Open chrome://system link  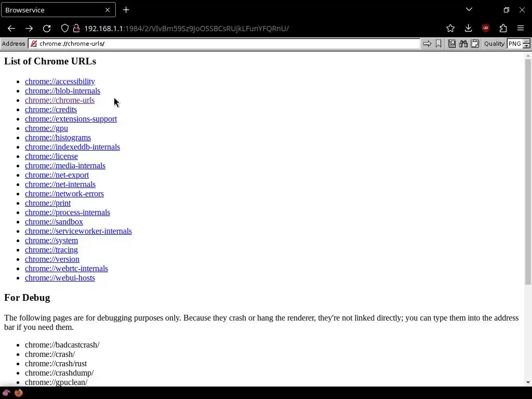pyautogui.click(x=51, y=240)
